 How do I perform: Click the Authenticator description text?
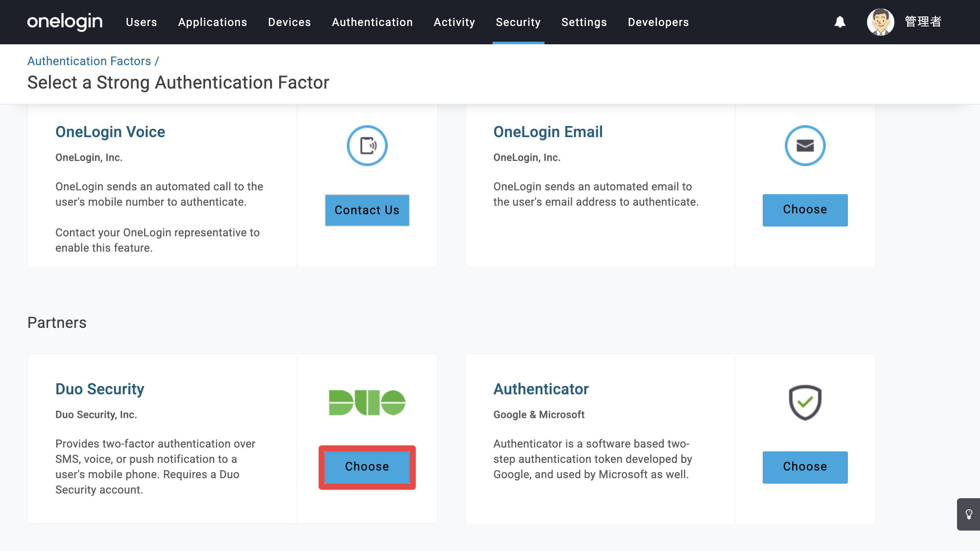click(x=593, y=459)
